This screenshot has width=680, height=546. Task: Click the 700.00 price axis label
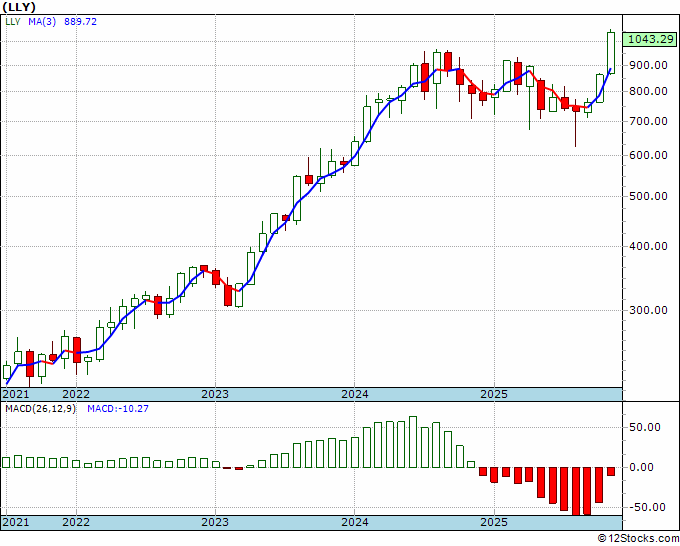[x=649, y=121]
